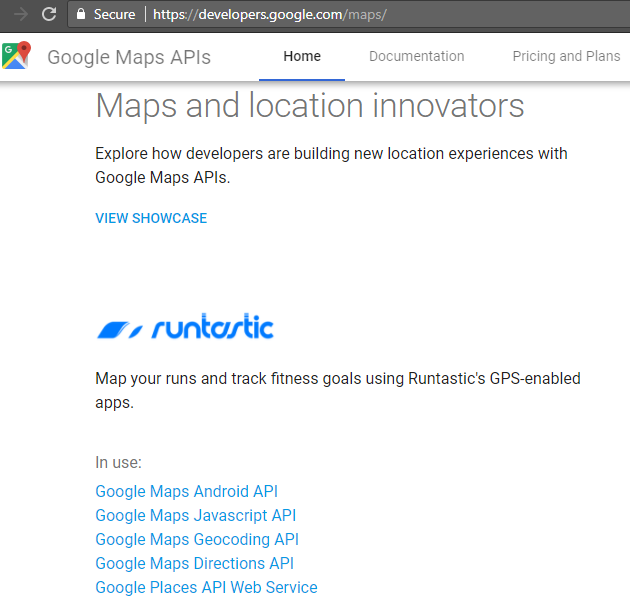Screen dimensions: 630x612
Task: Open the Google Maps Geocoding API link
Action: click(197, 539)
